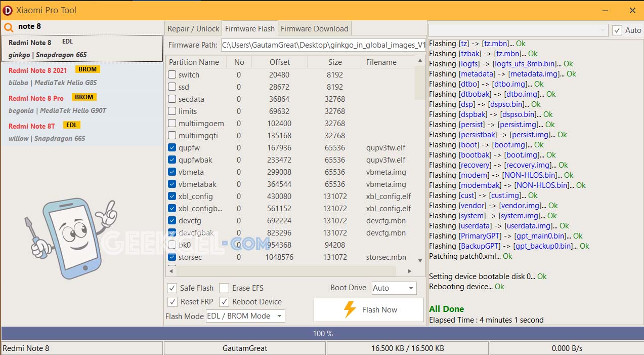Select the Redmi Note 8 2021 device
Image resolution: width=644 pixels, height=355 pixels.
82,76
